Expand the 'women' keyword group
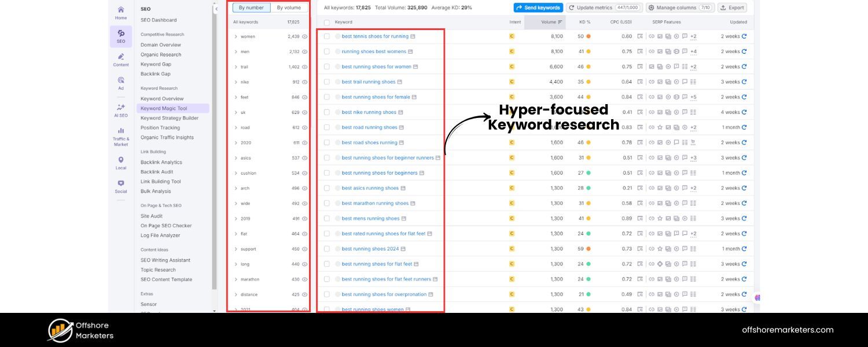Screen dimensions: 868x347 (x=235, y=36)
